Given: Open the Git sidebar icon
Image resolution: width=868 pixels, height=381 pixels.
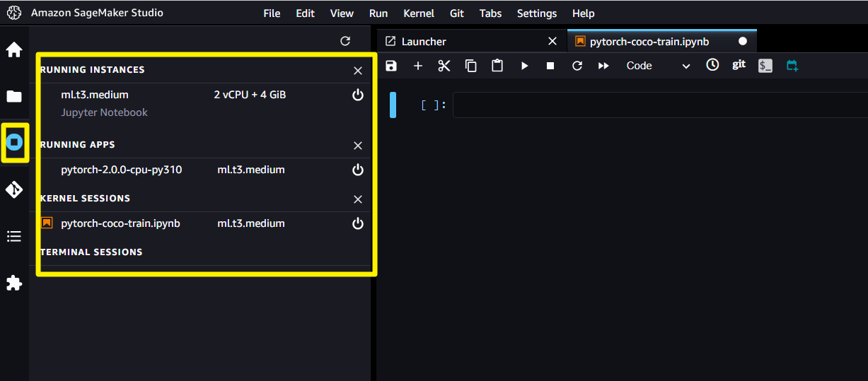Looking at the screenshot, I should point(14,189).
